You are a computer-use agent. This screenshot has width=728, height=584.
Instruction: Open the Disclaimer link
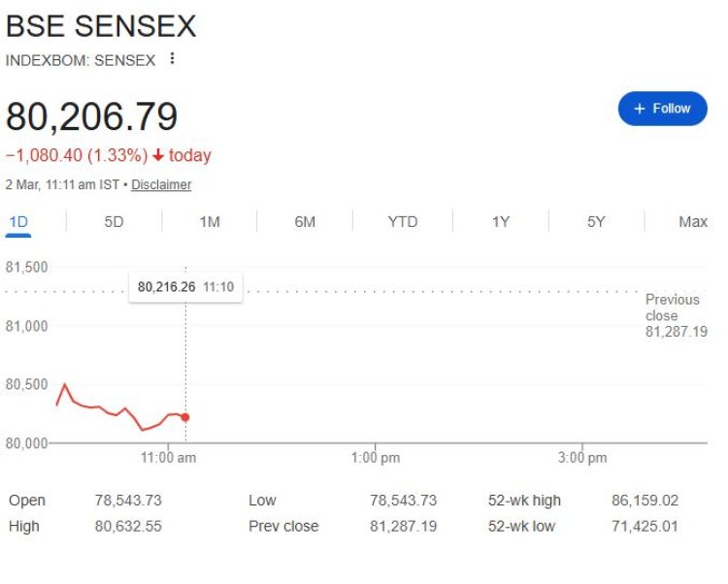(161, 184)
